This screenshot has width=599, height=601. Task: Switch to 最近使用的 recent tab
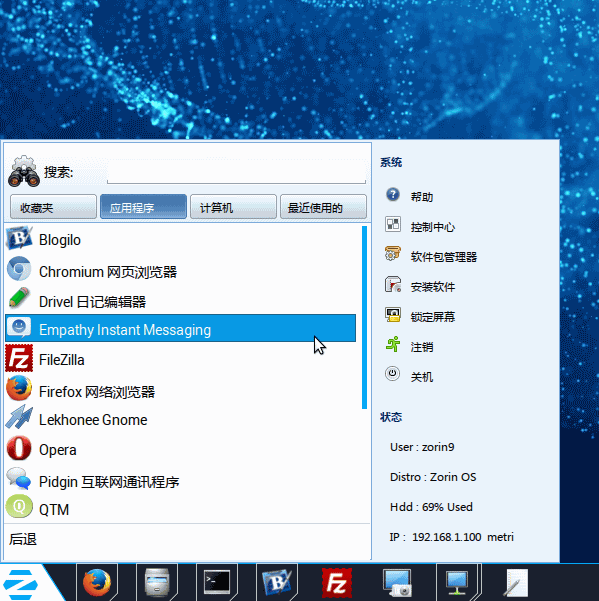coord(323,207)
